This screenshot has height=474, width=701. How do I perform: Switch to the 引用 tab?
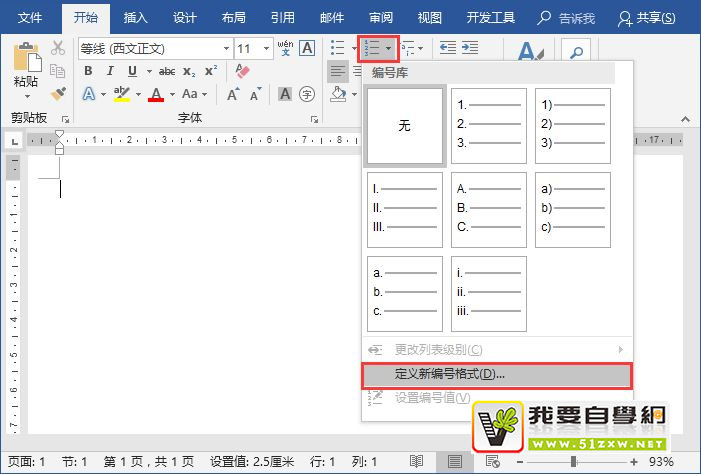coord(283,17)
